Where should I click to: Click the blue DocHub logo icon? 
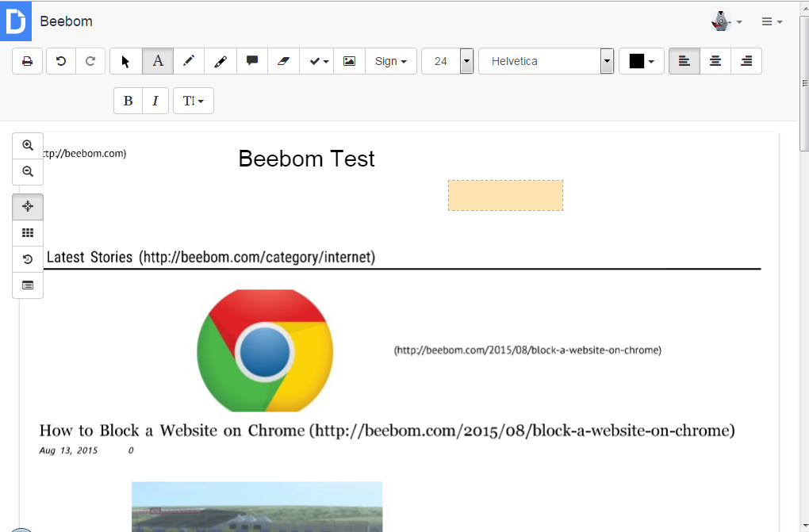pyautogui.click(x=16, y=21)
